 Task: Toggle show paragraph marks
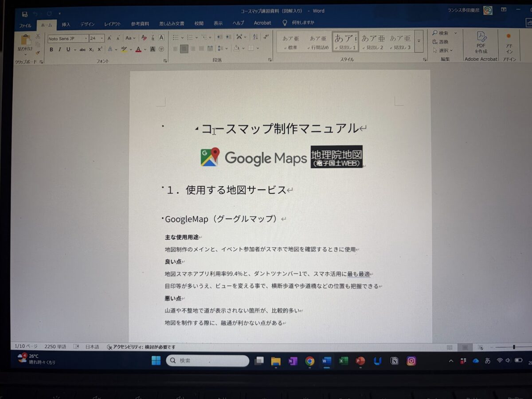pyautogui.click(x=266, y=37)
